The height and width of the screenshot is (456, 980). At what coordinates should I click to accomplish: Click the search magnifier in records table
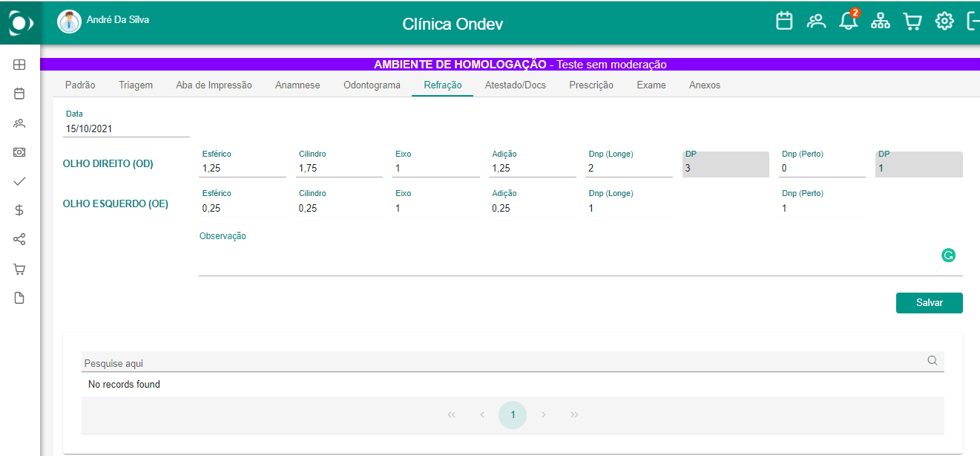tap(933, 361)
